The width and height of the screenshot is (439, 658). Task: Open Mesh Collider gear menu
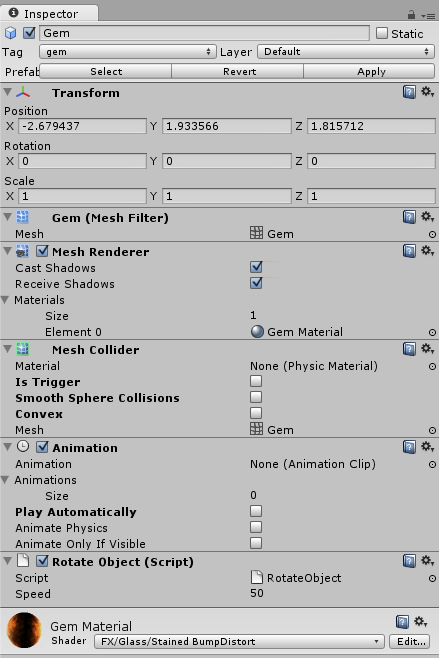tap(427, 349)
